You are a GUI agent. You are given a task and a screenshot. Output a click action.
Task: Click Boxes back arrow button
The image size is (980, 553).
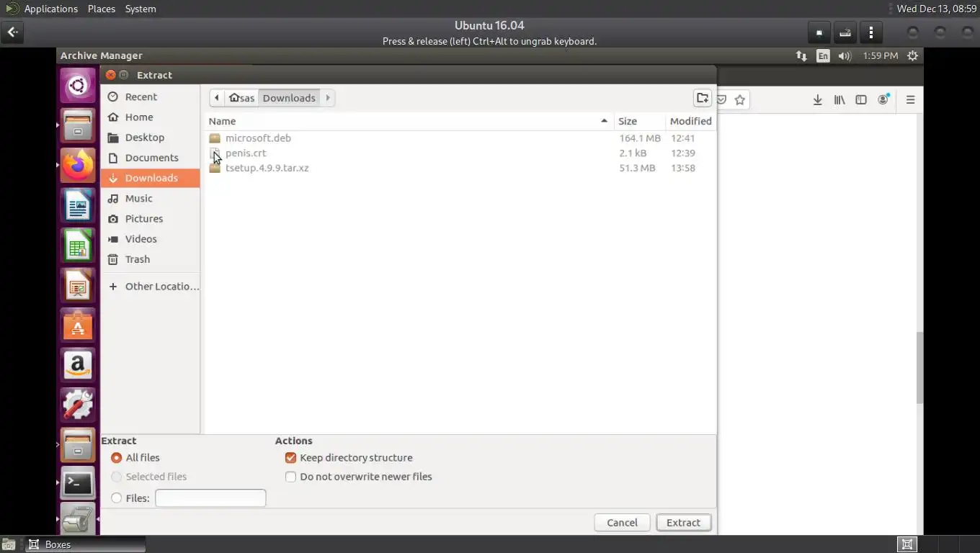pyautogui.click(x=12, y=32)
